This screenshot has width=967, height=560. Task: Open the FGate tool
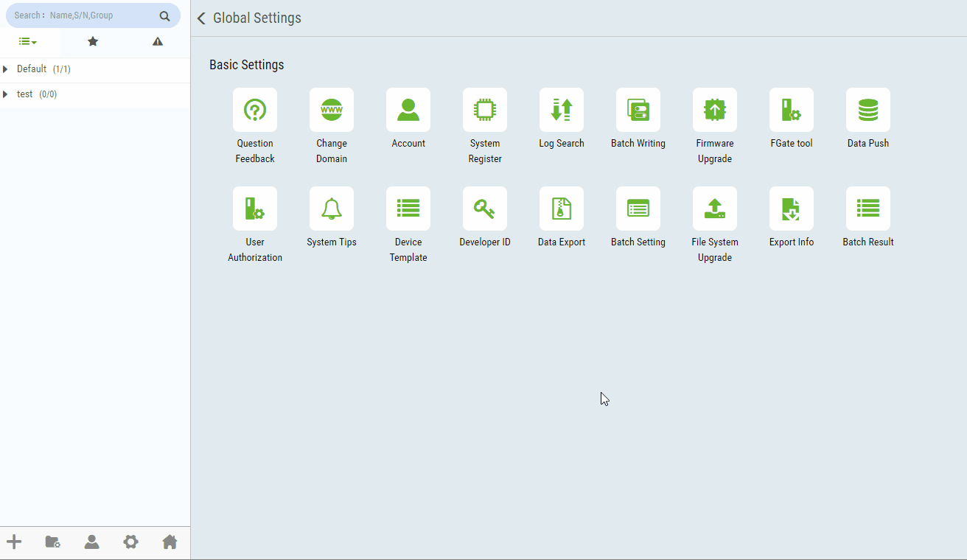[792, 111]
